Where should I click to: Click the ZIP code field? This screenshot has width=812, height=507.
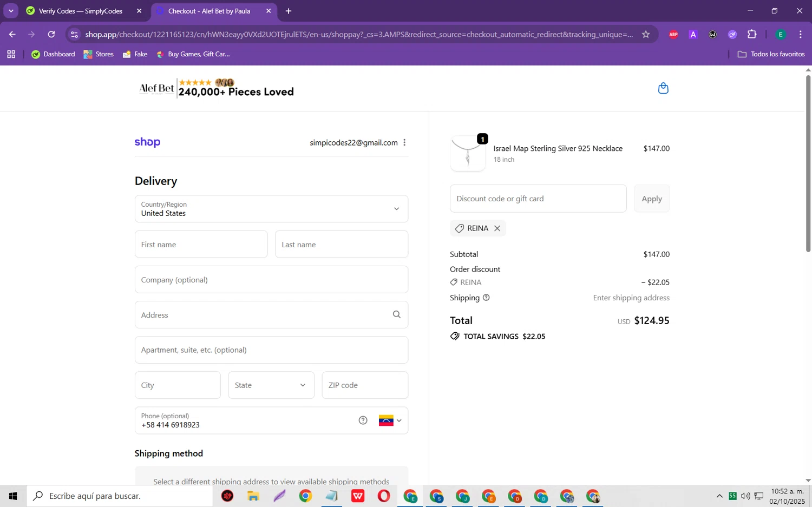point(365,385)
